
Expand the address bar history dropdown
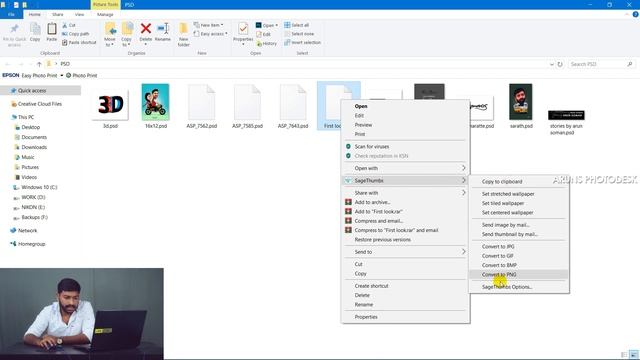click(551, 64)
